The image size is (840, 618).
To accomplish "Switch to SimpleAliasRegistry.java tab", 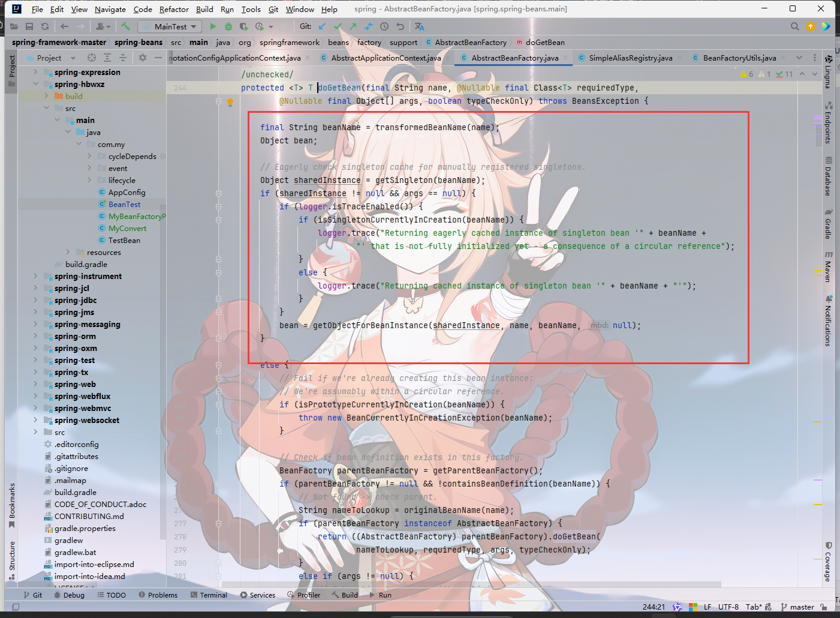I will (630, 58).
